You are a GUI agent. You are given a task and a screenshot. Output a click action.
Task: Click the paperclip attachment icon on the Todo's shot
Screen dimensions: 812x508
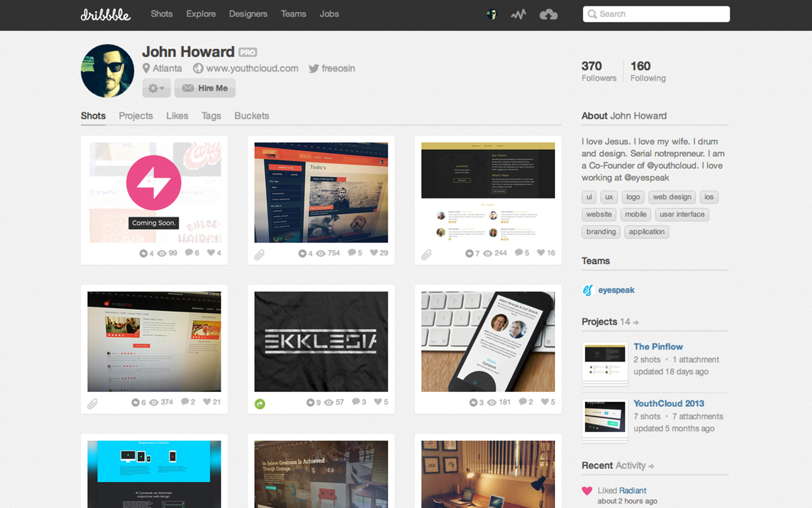(x=259, y=254)
